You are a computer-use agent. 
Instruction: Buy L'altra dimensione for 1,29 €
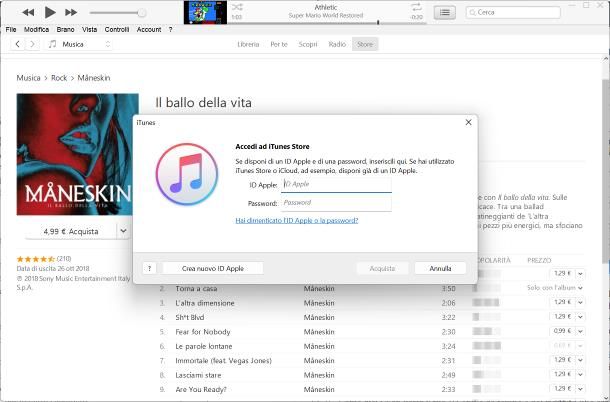563,302
